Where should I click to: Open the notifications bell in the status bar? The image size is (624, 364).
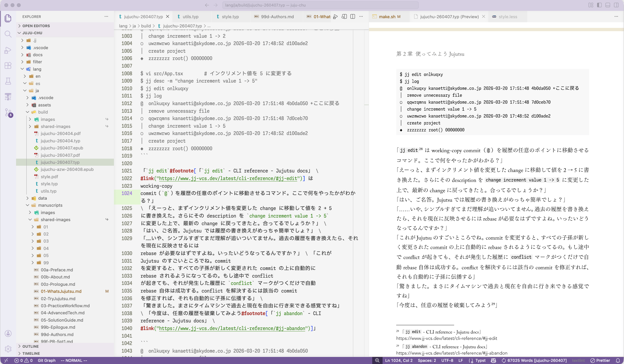(618, 360)
